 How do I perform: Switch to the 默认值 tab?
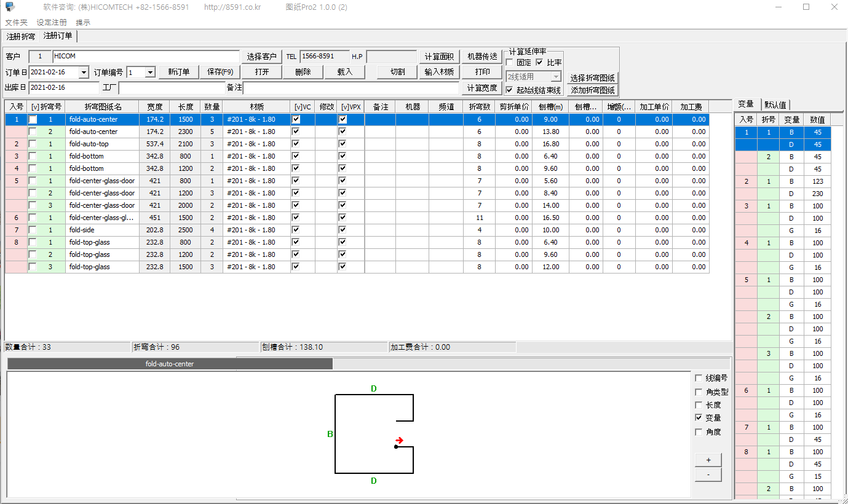(x=775, y=104)
